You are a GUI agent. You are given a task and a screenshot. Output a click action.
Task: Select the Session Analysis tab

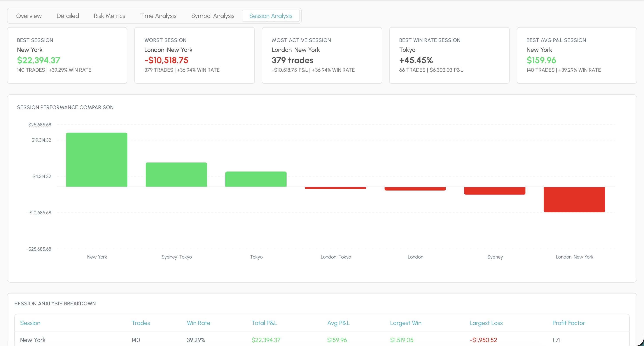click(x=271, y=16)
